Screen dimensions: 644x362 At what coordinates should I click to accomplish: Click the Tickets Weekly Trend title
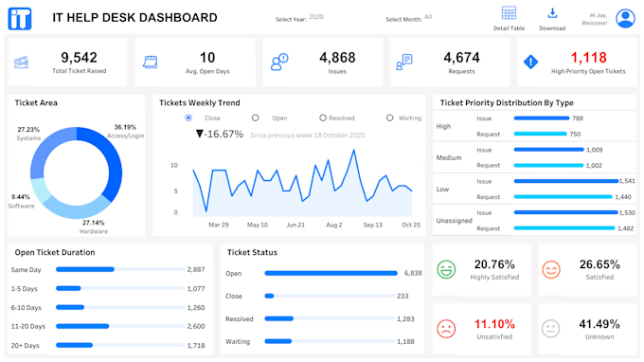[x=200, y=102]
